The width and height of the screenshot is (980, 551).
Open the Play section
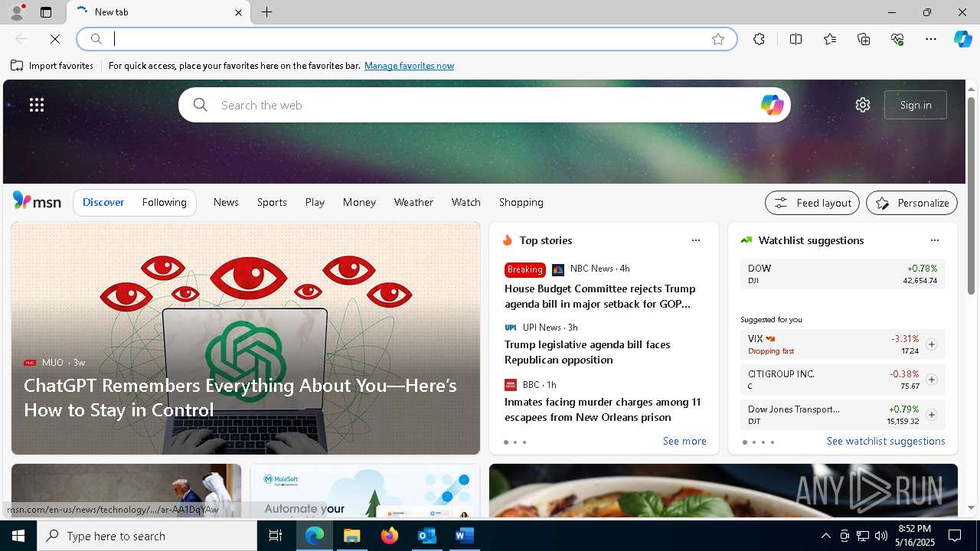point(315,202)
